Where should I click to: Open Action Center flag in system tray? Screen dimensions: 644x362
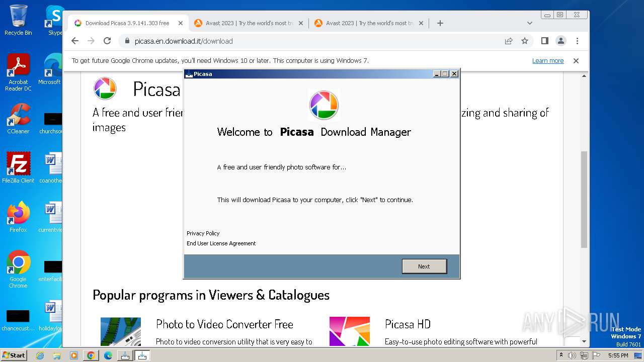click(x=596, y=355)
